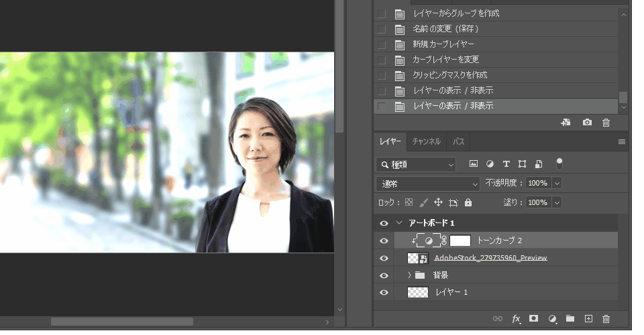Viewport: 644px width, 335px height.
Task: Open the 種類 filter type dropdown
Action: pos(416,164)
